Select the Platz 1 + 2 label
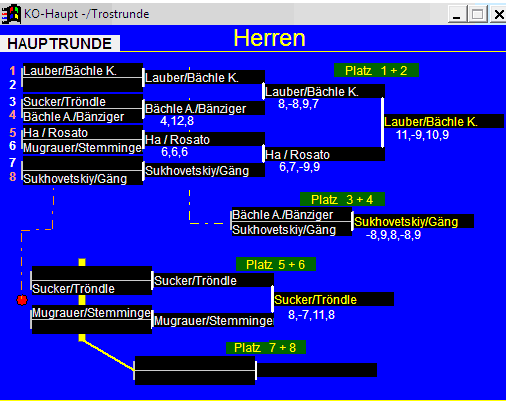Viewport: 506px width, 401px height. click(376, 70)
